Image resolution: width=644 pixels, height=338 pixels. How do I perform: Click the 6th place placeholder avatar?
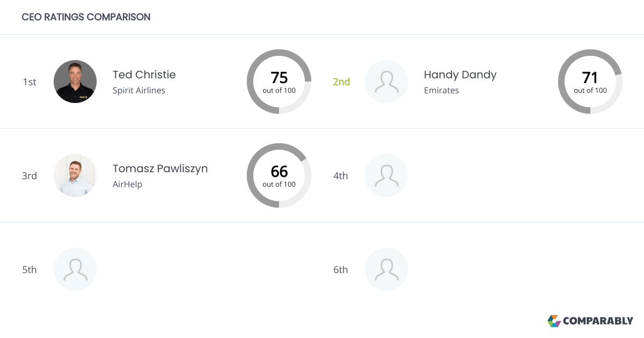pyautogui.click(x=386, y=269)
